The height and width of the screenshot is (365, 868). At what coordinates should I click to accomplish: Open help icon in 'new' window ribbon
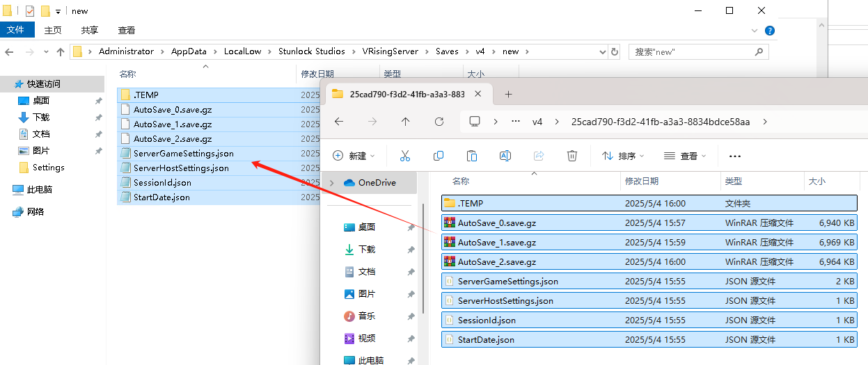pos(770,31)
